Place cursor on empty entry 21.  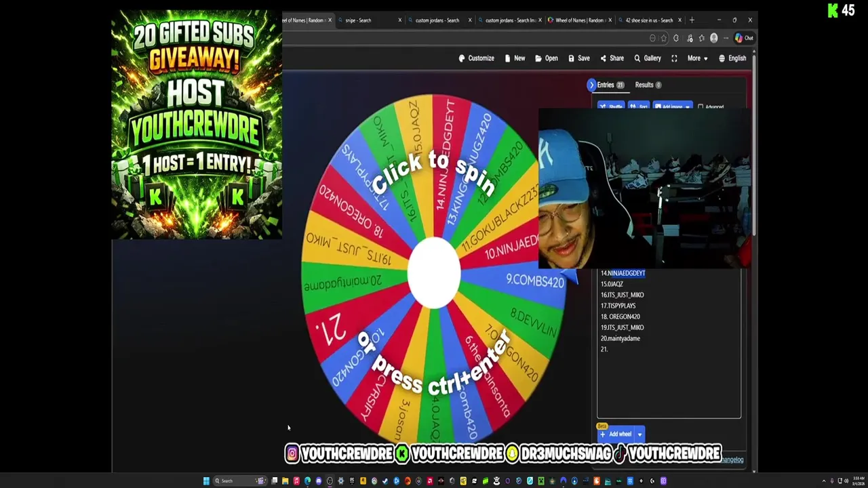pos(604,349)
